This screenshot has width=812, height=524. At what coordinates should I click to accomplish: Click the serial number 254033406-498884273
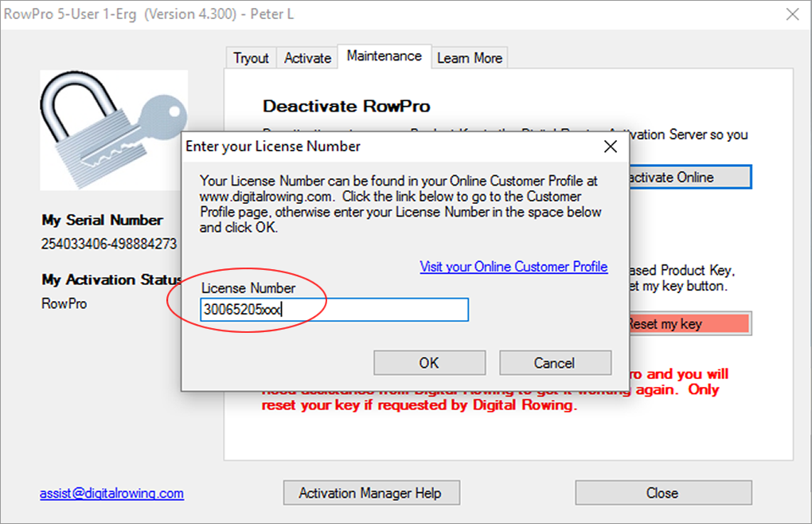109,244
